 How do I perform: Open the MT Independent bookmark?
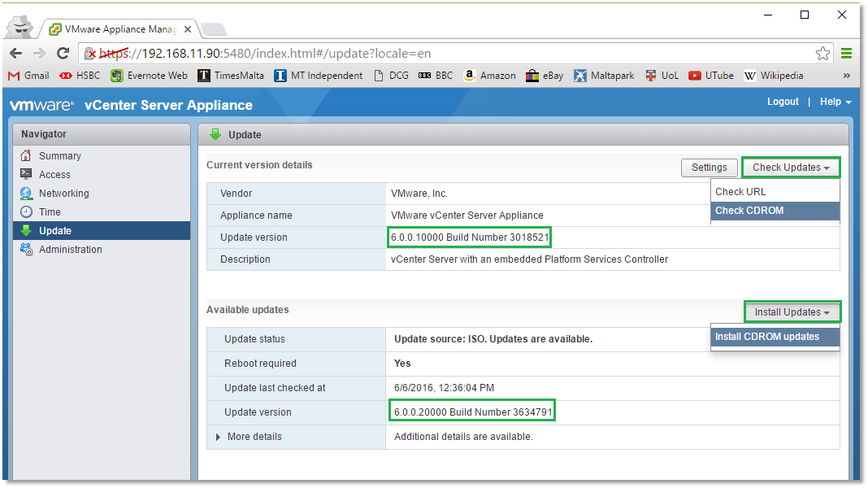(319, 76)
